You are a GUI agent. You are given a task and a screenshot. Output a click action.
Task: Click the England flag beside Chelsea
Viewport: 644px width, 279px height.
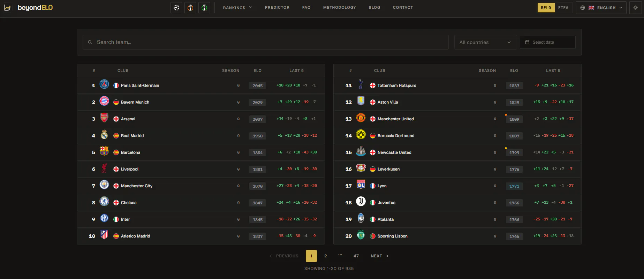(x=116, y=203)
